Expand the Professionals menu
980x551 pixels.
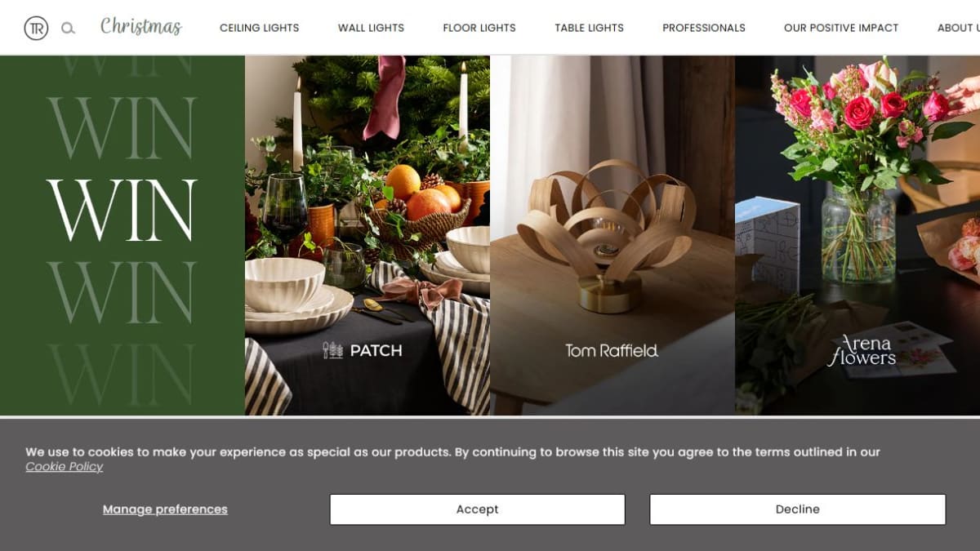click(x=704, y=28)
